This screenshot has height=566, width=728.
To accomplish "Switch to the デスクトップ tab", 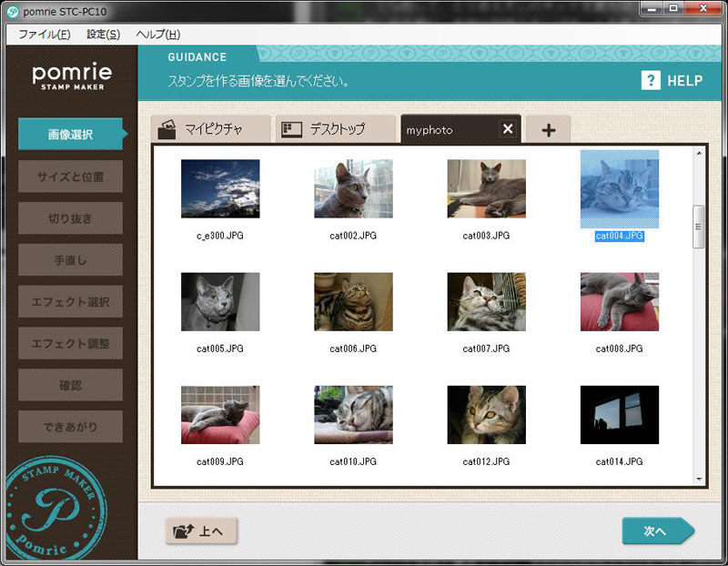I will 336,129.
